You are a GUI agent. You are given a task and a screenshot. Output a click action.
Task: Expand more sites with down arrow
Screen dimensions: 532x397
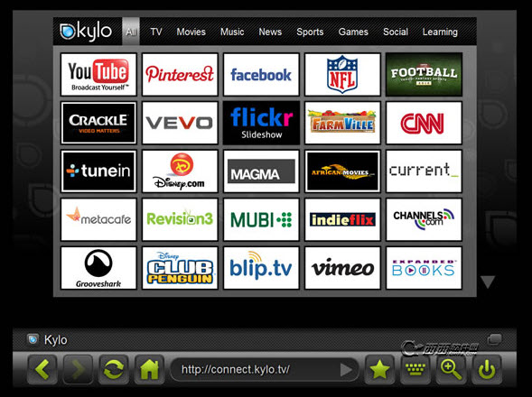coord(488,282)
